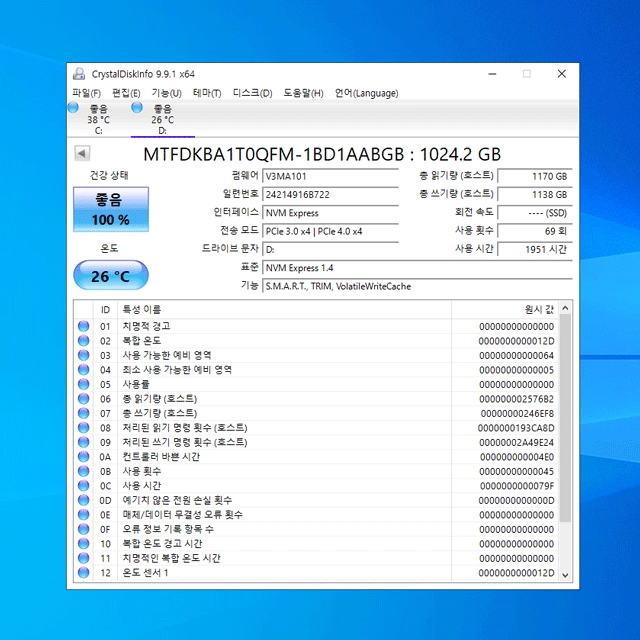Viewport: 640px width, 640px height.
Task: Click status icon for row 0C 사용 시간
Action: pos(84,486)
